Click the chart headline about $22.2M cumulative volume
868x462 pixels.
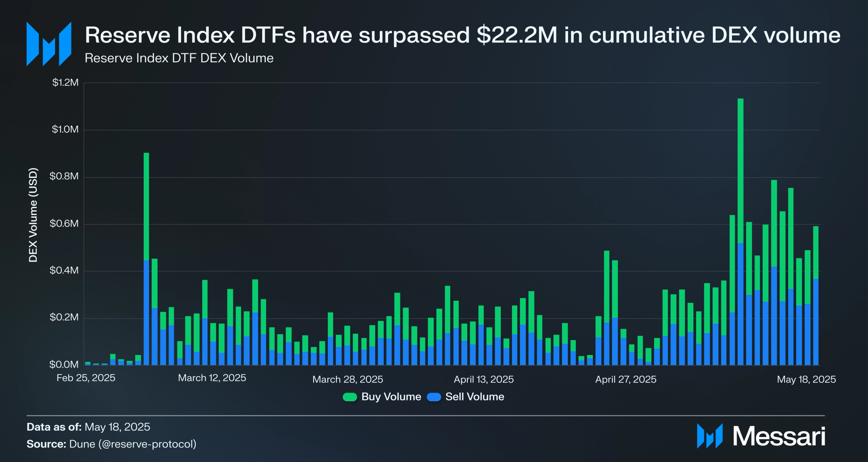[x=462, y=35]
